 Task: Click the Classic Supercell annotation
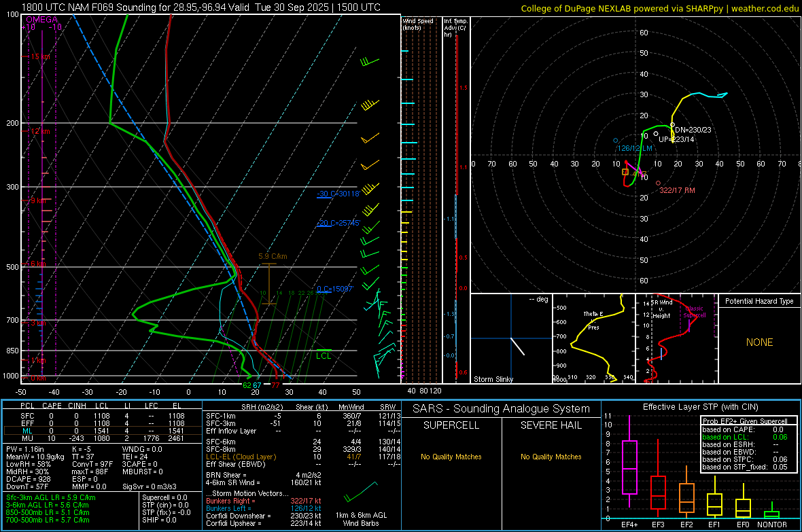click(695, 312)
